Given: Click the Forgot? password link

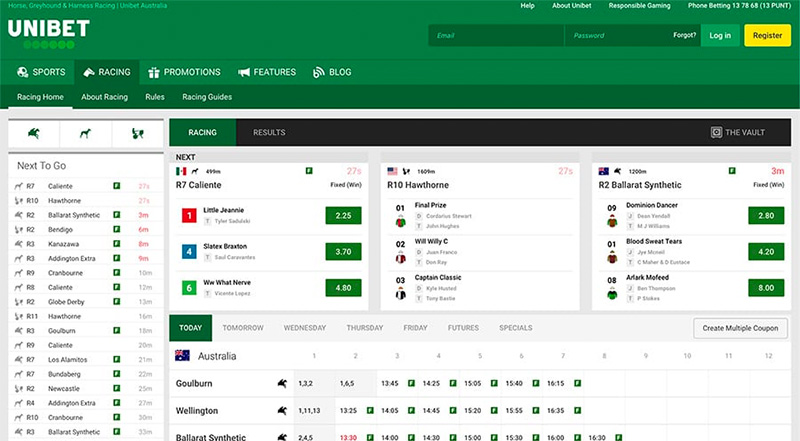Looking at the screenshot, I should 684,35.
